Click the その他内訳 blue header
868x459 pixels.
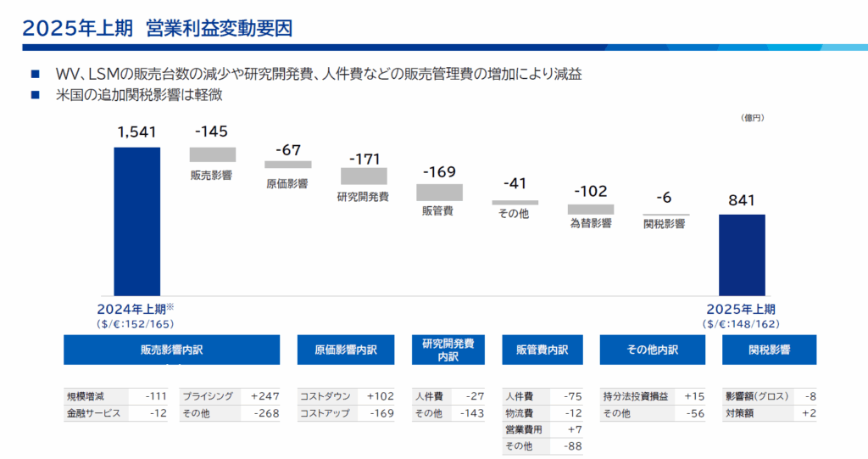coord(653,350)
